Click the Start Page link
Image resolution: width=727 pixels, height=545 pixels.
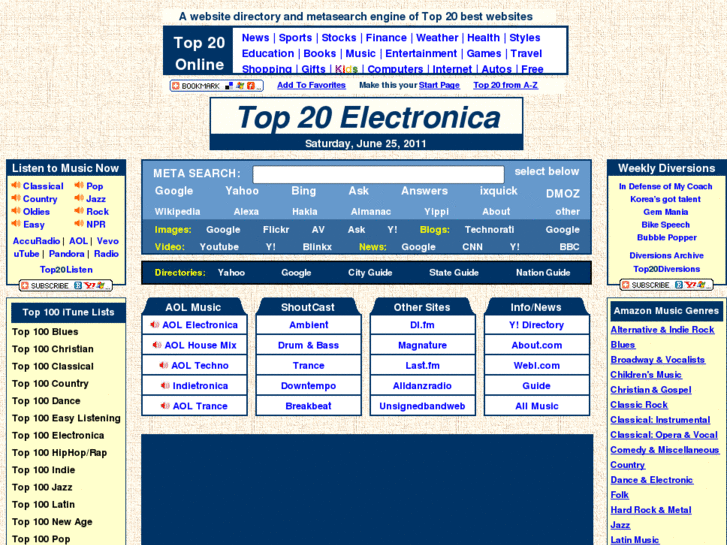(439, 85)
